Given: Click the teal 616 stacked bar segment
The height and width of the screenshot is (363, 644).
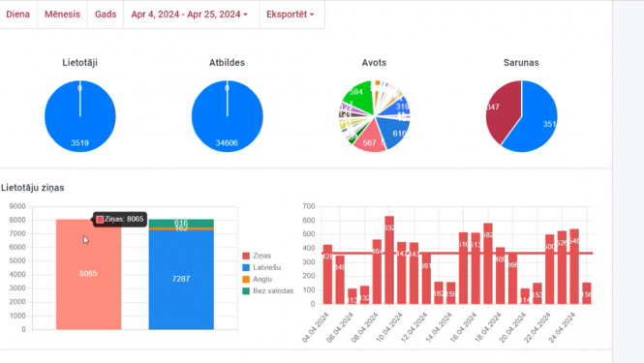Looking at the screenshot, I should click(181, 223).
